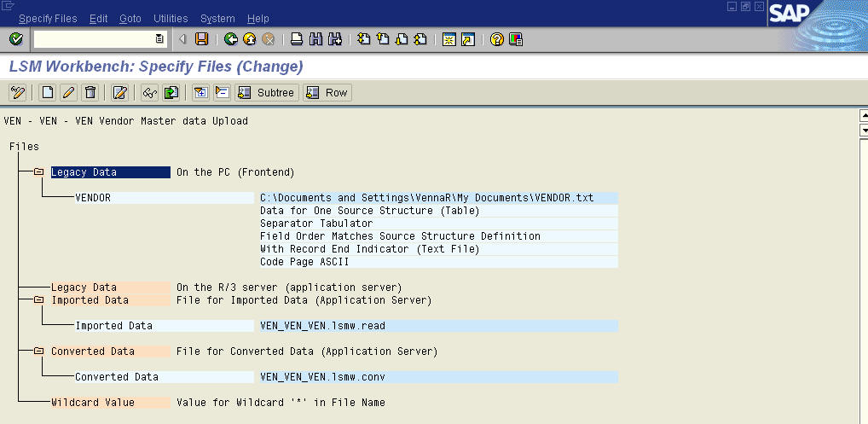Click the Create new document icon
This screenshot has width=868, height=424.
coord(48,92)
